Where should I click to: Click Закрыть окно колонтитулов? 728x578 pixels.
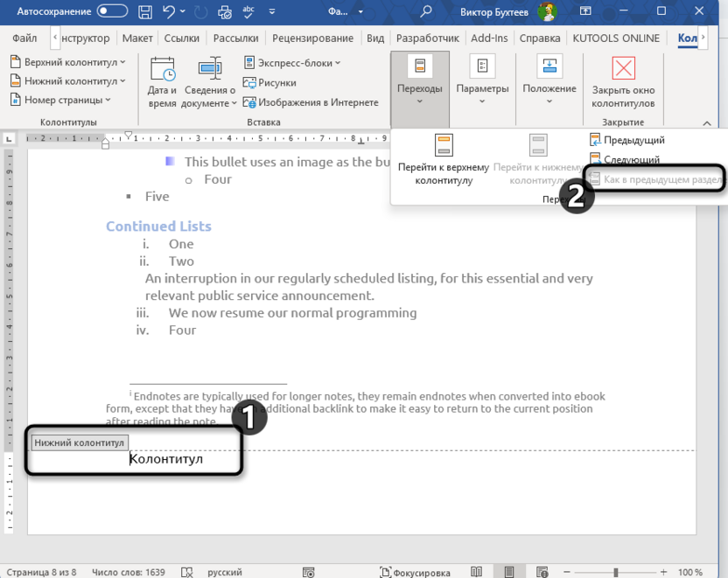[x=622, y=83]
